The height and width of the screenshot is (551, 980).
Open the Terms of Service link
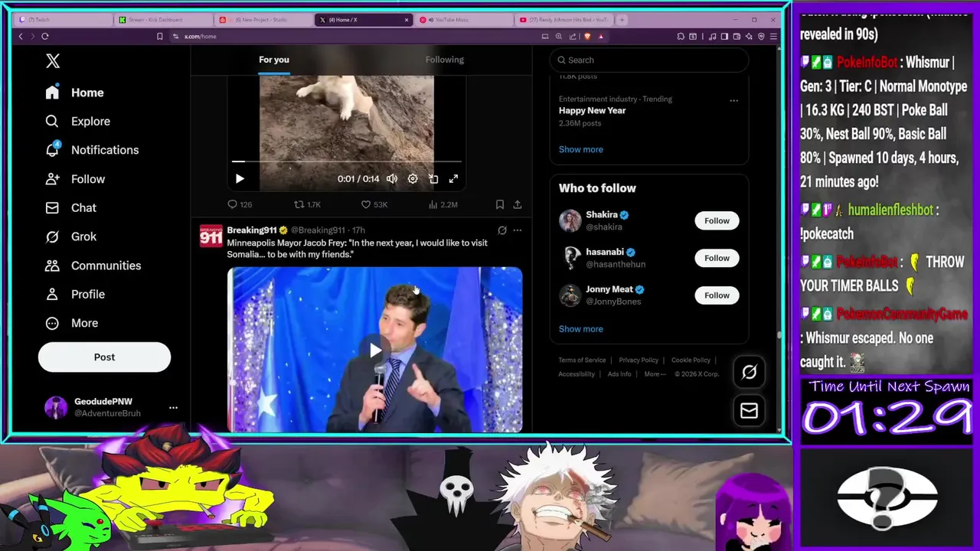(x=582, y=360)
